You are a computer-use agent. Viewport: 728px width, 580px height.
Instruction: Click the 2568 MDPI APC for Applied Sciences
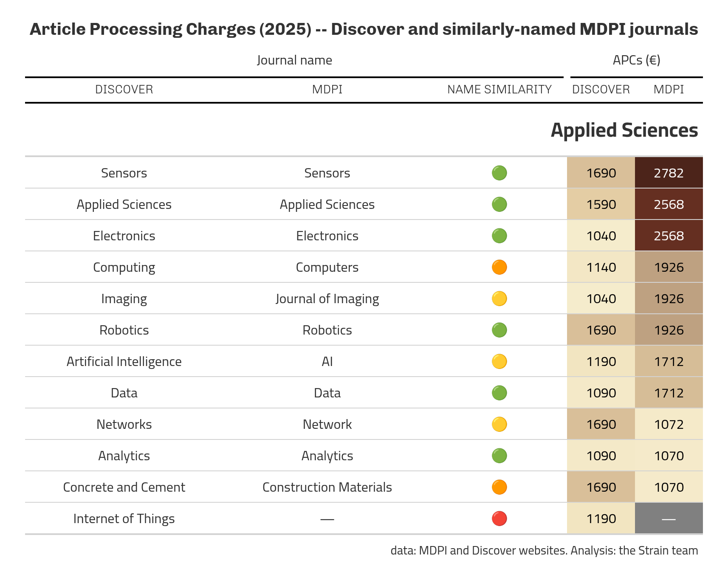point(669,204)
